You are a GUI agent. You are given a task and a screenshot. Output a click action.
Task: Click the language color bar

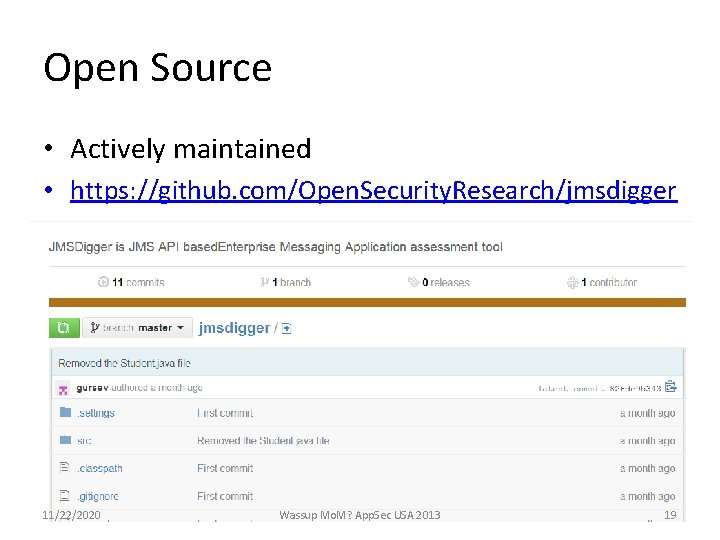click(x=367, y=302)
